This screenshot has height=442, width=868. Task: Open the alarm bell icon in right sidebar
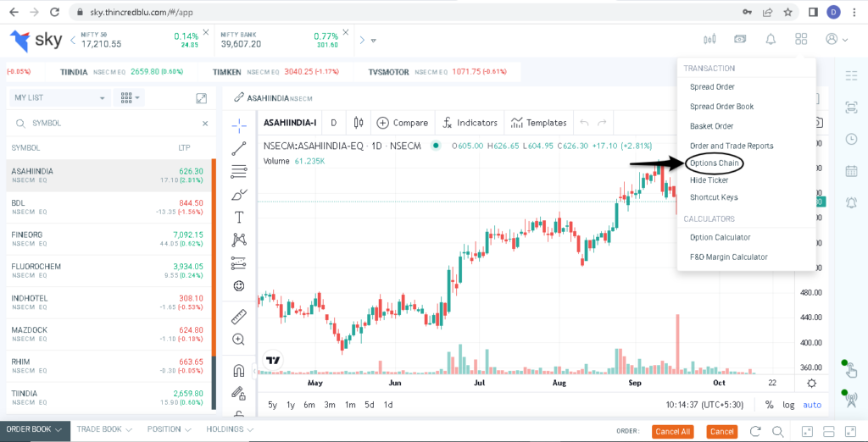pyautogui.click(x=851, y=202)
